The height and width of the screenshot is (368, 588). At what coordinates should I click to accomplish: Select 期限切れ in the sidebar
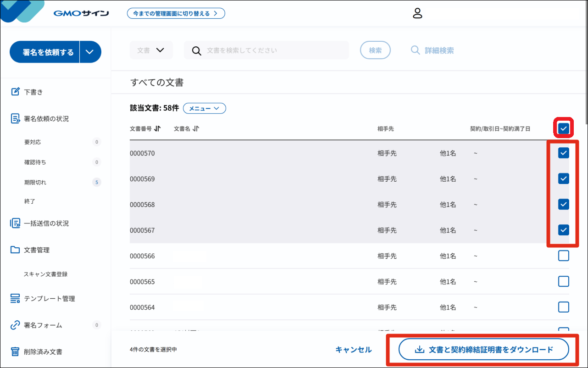(35, 182)
